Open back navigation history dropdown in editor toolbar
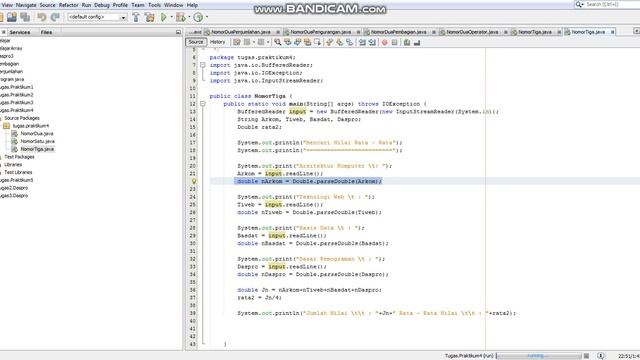The height and width of the screenshot is (360, 640). [x=254, y=42]
